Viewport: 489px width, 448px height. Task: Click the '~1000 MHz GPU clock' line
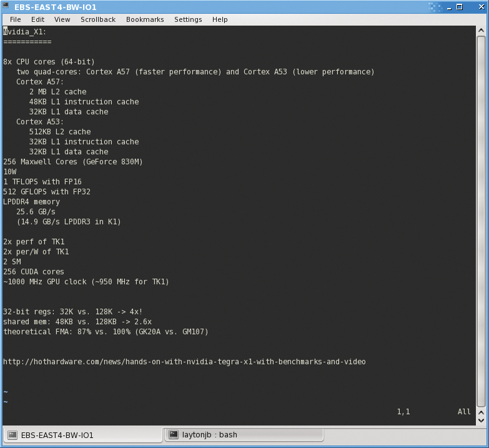pos(86,281)
